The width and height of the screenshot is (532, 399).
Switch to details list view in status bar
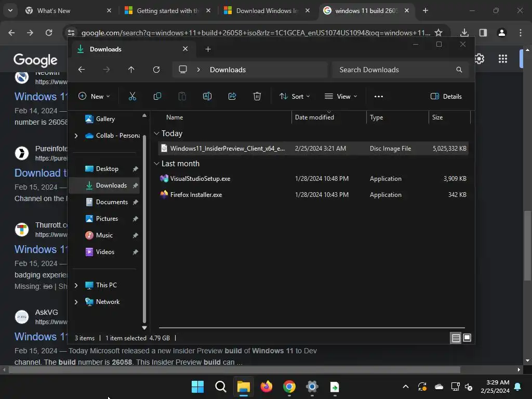(x=456, y=338)
